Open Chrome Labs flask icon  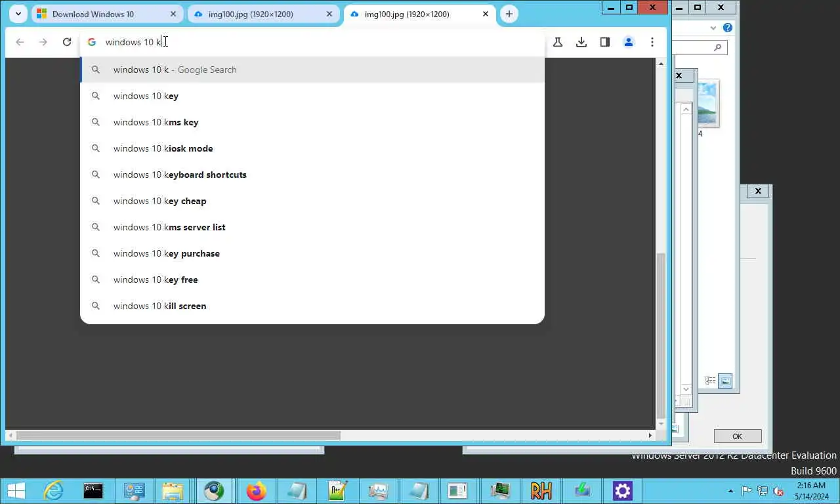pyautogui.click(x=558, y=42)
